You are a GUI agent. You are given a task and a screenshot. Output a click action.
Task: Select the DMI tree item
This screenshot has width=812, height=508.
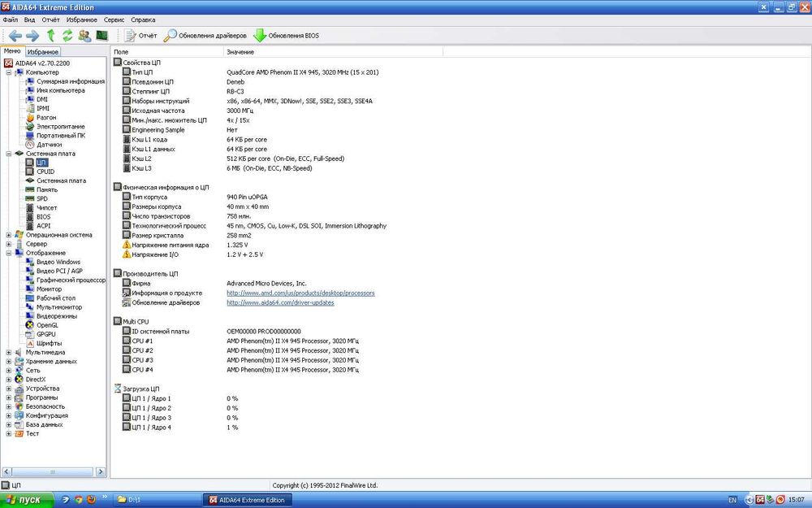pos(42,99)
